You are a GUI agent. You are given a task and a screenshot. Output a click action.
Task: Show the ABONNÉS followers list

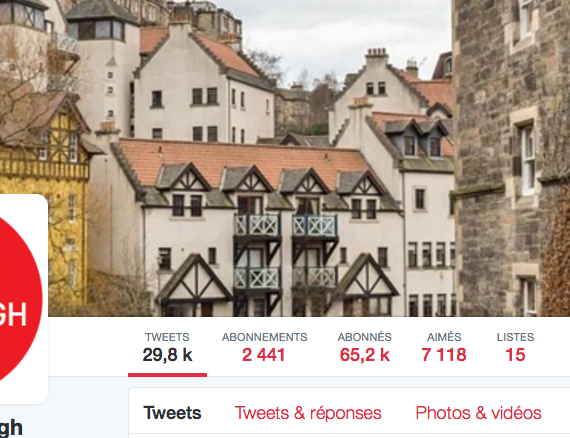coord(364,347)
